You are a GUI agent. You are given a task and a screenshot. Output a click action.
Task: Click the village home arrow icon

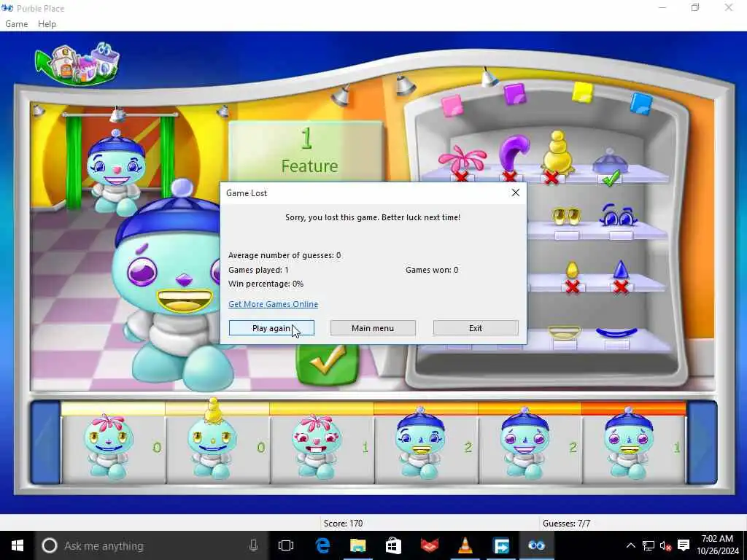(77, 63)
